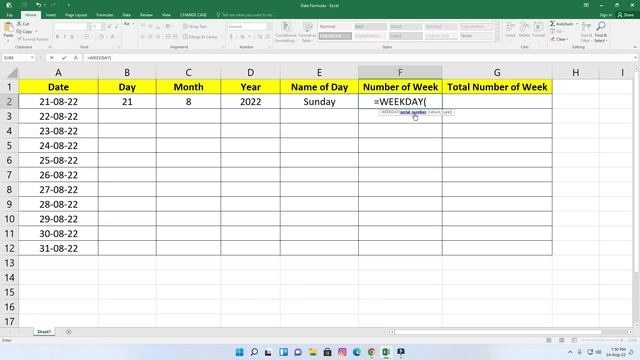Open the Font name dropdown

(x=88, y=27)
